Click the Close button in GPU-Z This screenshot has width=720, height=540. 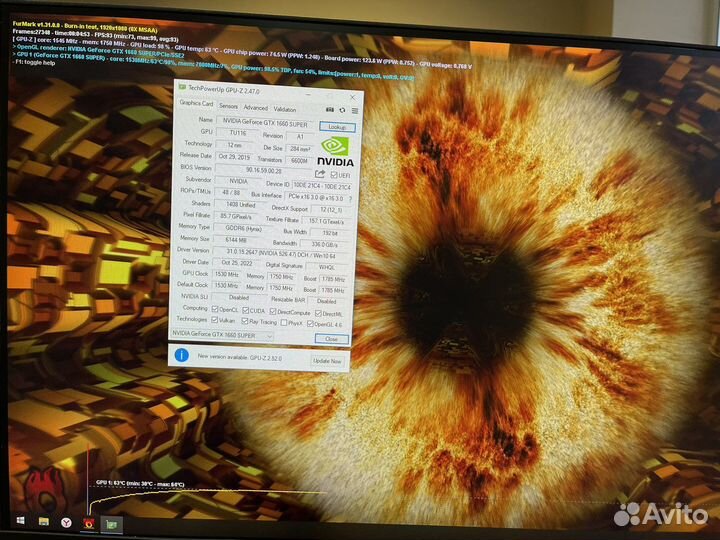click(x=332, y=339)
